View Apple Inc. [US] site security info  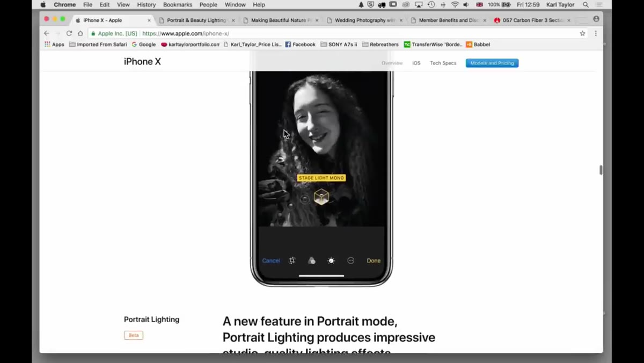tap(114, 33)
